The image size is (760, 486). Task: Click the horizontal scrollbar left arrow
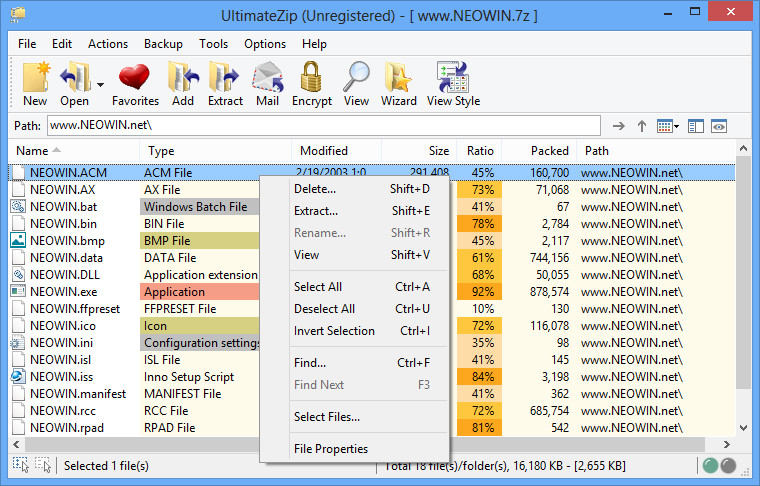click(x=16, y=444)
